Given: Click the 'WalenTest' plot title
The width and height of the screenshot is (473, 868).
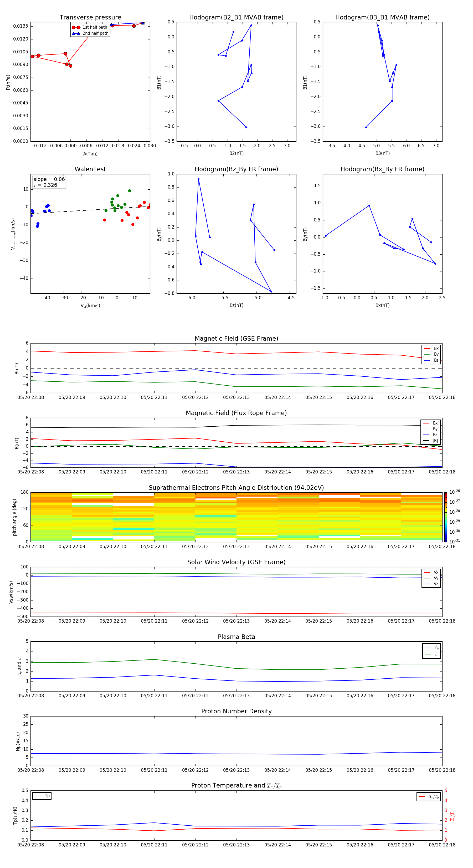Looking at the screenshot, I should tap(90, 169).
